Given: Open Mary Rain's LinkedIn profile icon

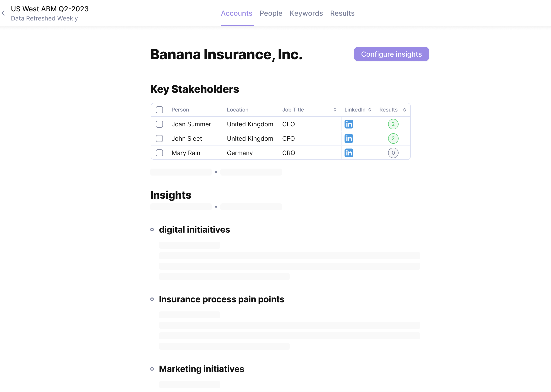Looking at the screenshot, I should point(348,153).
